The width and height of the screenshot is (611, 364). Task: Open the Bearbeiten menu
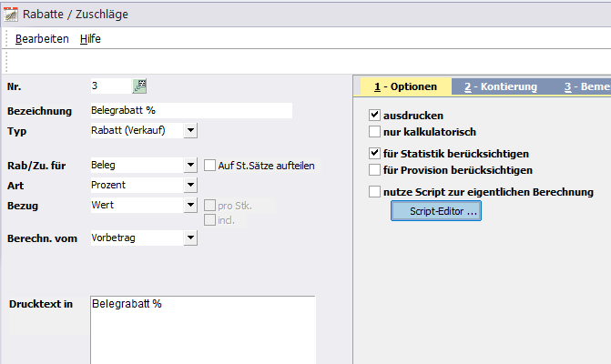tap(42, 39)
